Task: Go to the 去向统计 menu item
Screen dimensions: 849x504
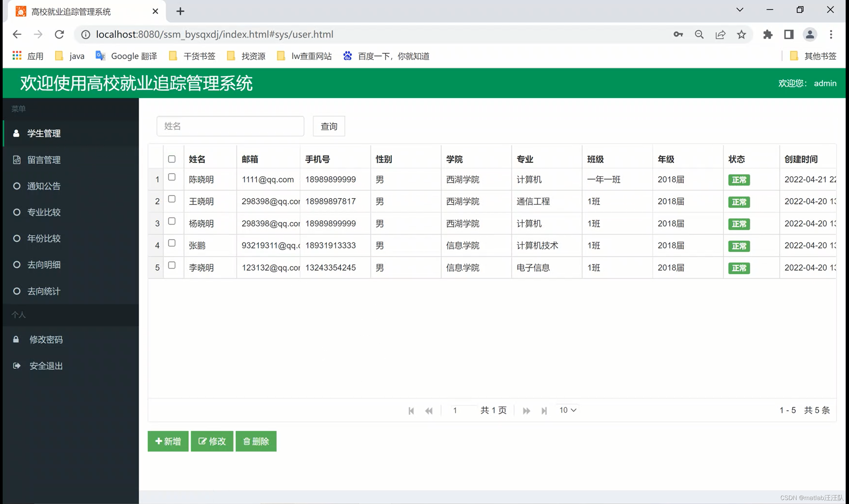Action: coord(44,291)
